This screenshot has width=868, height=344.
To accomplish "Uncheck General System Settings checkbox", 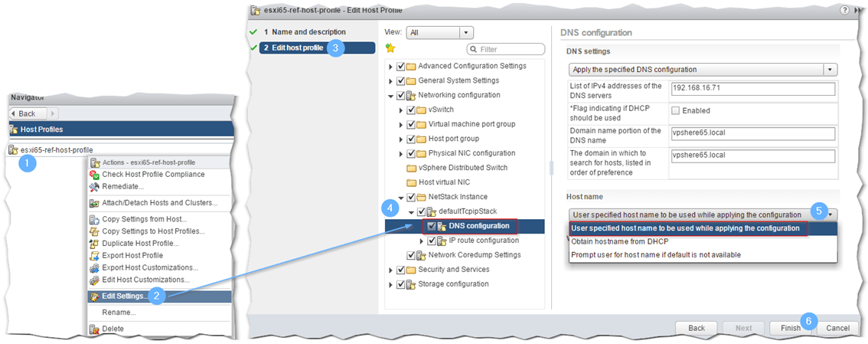I will [x=401, y=81].
